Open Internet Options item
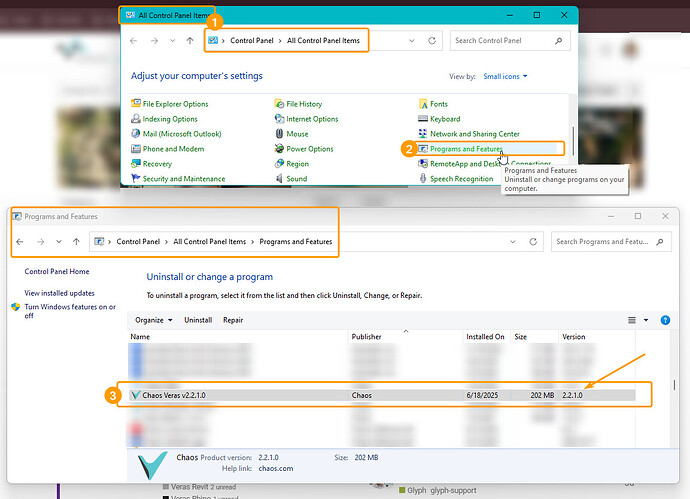This screenshot has width=690, height=499. (307, 119)
